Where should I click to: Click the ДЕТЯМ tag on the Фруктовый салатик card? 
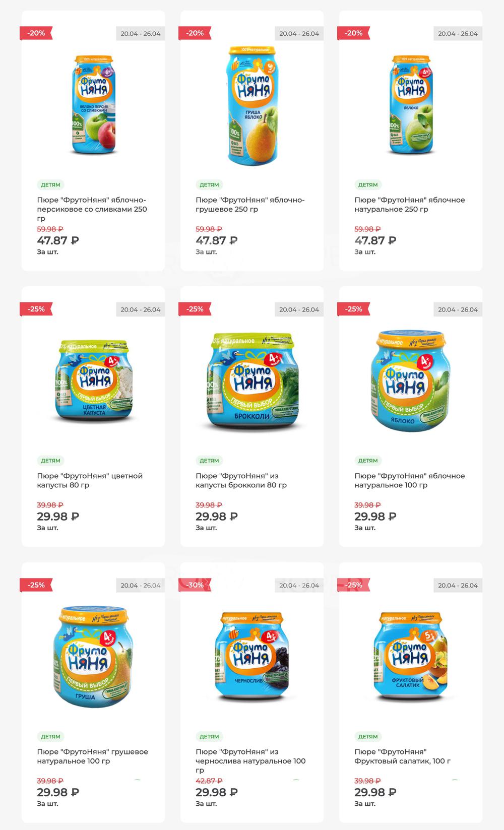pos(368,736)
